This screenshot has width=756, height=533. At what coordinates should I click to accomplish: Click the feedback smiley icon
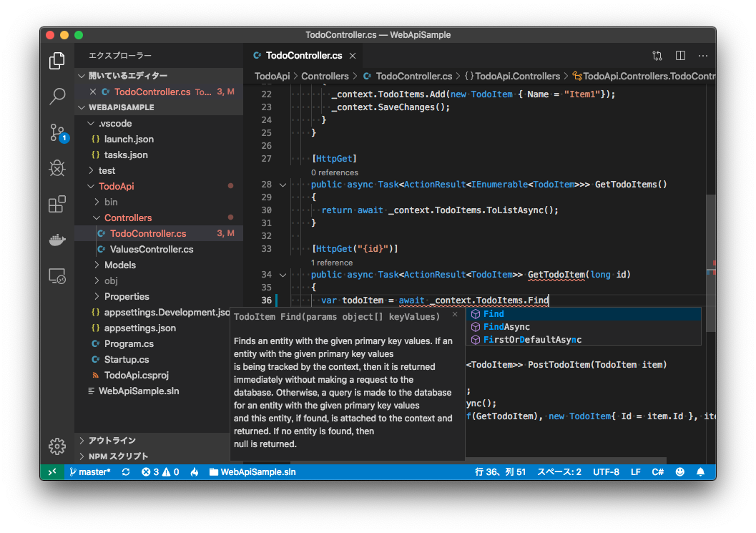[679, 471]
